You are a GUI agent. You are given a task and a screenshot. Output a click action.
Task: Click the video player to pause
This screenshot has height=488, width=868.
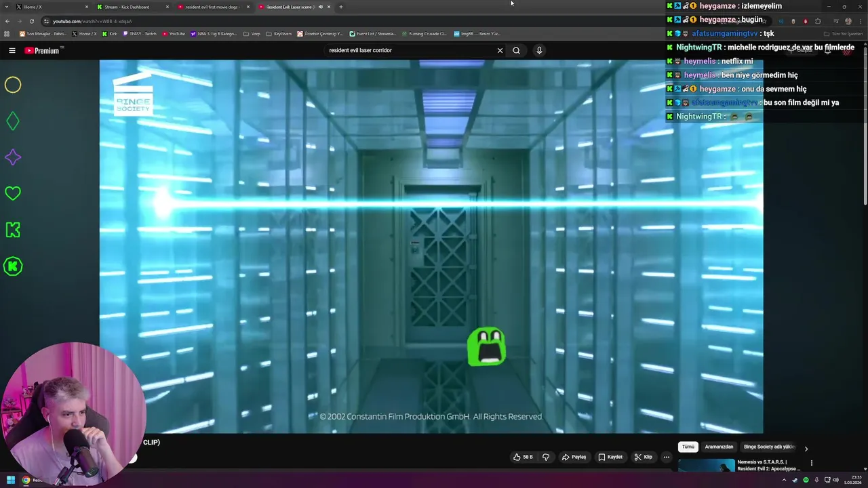click(x=431, y=246)
